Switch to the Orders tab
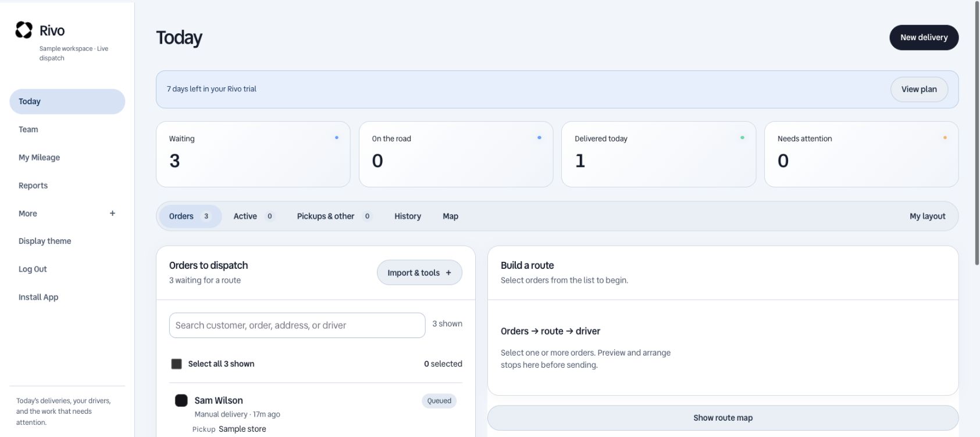 190,216
